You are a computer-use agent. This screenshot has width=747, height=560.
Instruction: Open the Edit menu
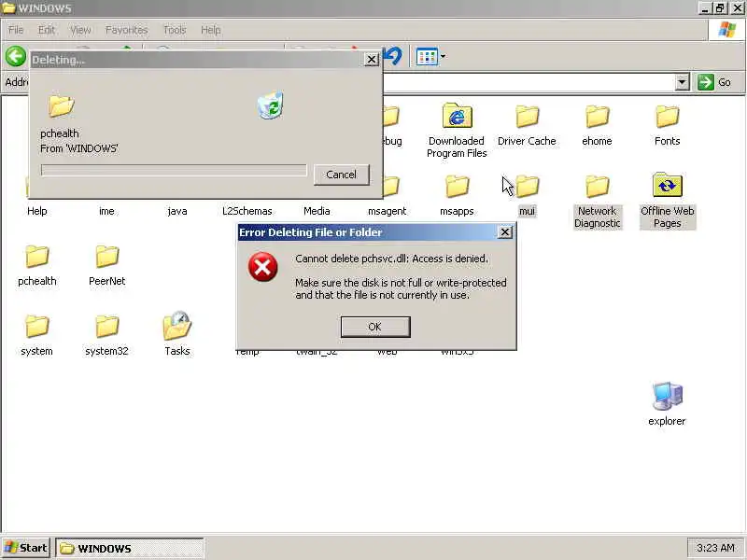[x=47, y=30]
